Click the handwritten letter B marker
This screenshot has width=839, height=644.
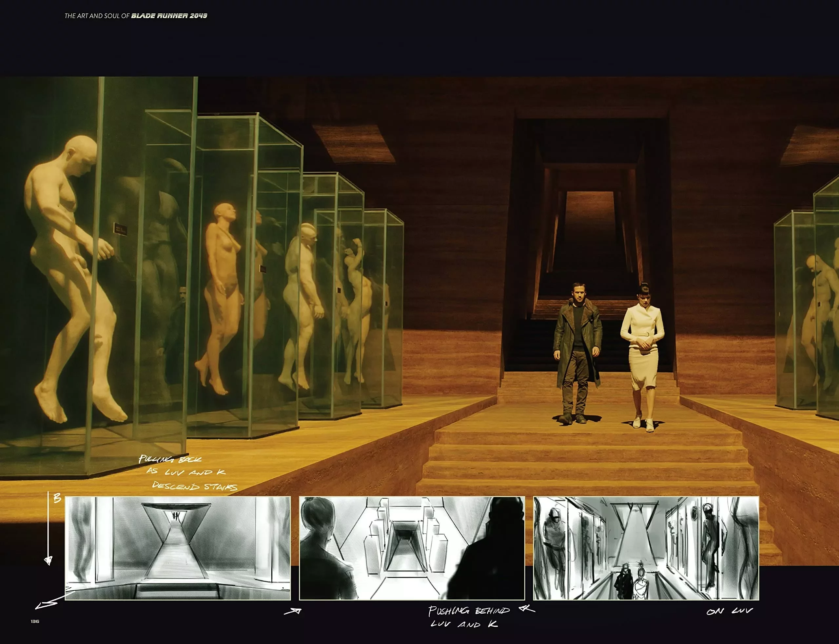(x=57, y=498)
